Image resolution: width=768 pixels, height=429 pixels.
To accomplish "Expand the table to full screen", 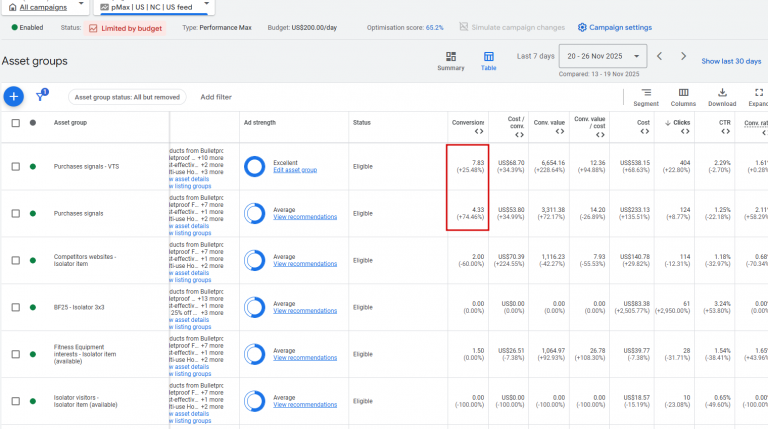I will pos(758,96).
